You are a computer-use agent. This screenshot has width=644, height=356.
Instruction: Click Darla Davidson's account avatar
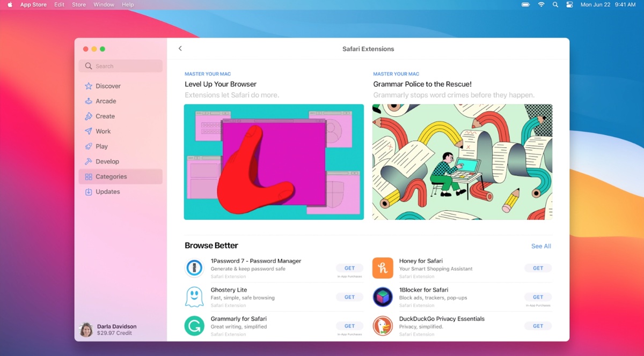[86, 329]
